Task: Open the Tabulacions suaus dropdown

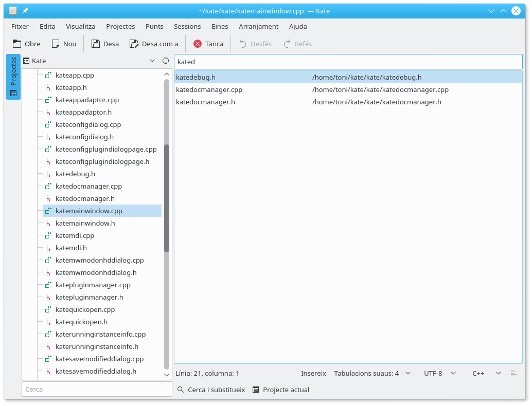Action: tap(372, 373)
